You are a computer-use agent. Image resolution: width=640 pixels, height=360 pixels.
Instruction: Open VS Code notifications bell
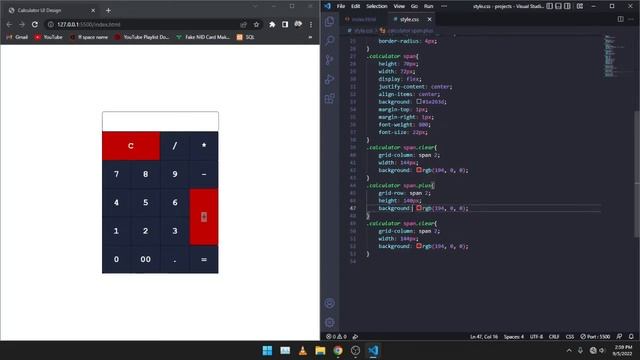click(x=631, y=337)
